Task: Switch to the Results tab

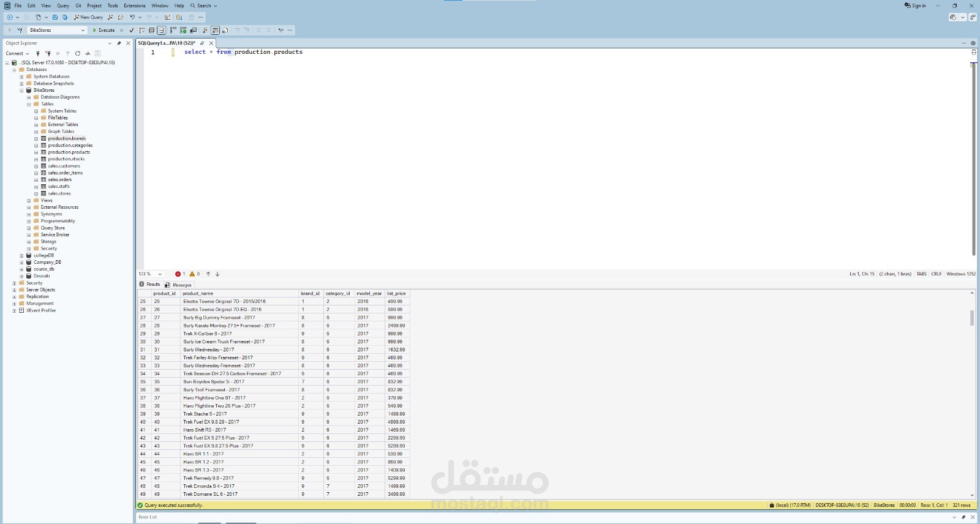Action: 149,284
